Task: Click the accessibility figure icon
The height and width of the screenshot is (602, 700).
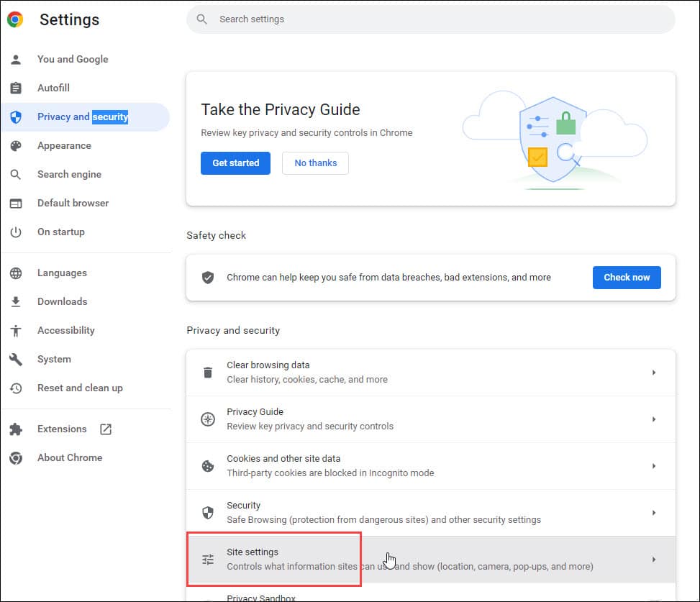Action: coord(16,331)
